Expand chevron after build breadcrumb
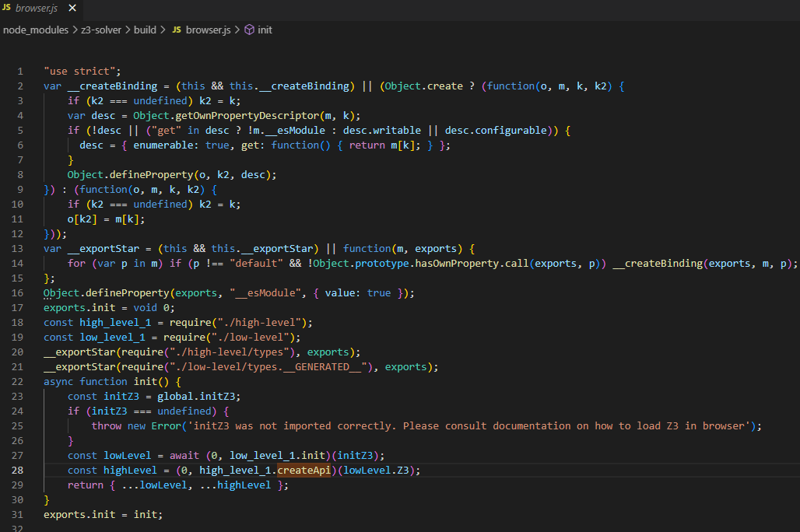This screenshot has width=800, height=532. point(163,30)
